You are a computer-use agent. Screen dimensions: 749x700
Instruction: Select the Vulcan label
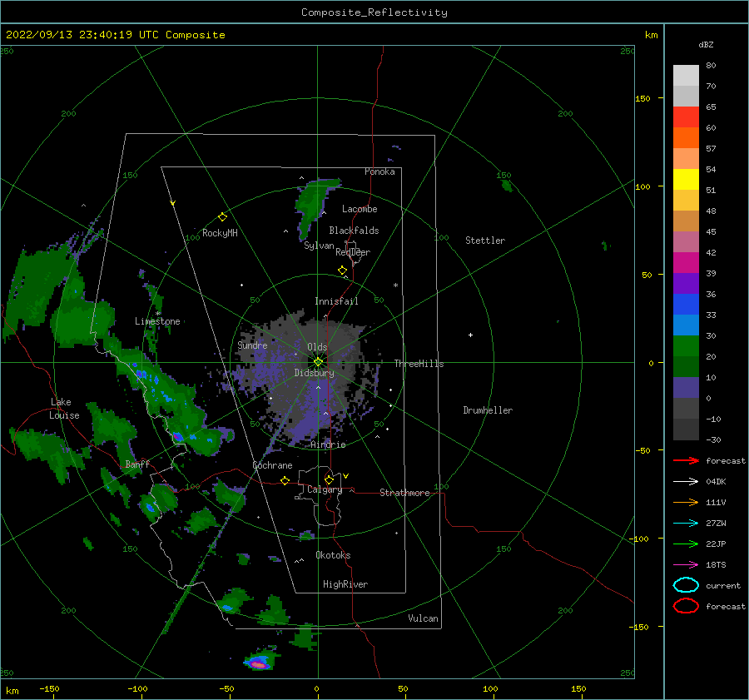click(423, 618)
